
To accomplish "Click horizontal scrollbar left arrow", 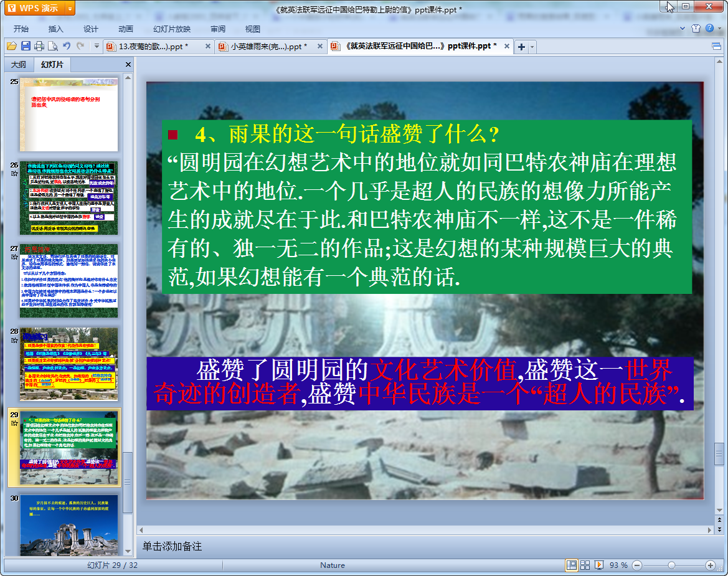I will [x=141, y=530].
